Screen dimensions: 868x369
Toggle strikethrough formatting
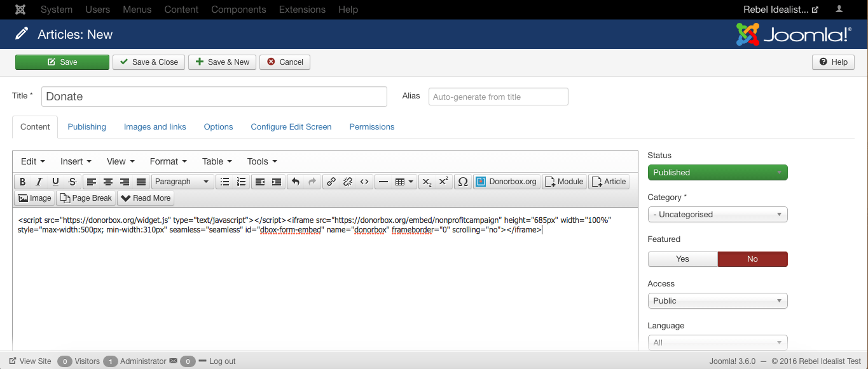pyautogui.click(x=72, y=182)
